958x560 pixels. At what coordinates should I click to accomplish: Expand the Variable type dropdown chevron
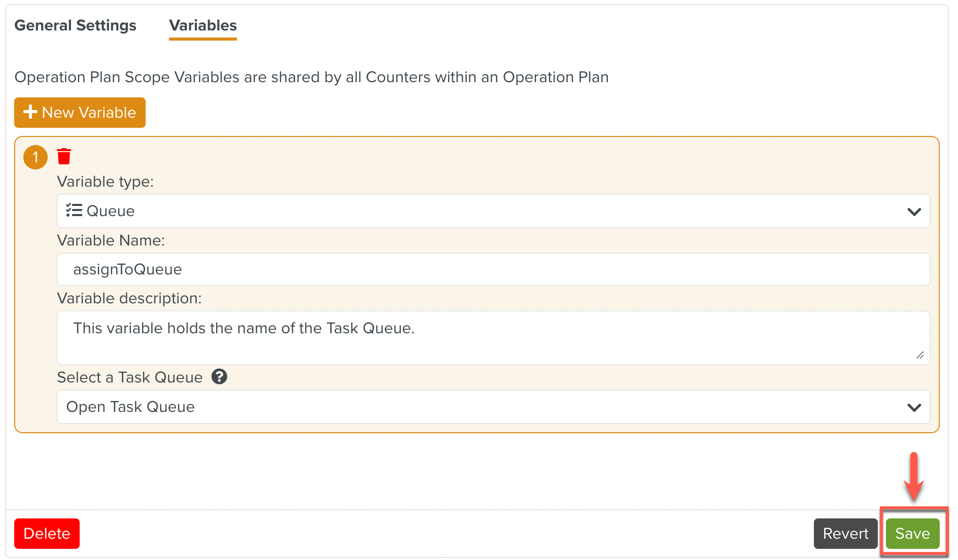[914, 212]
